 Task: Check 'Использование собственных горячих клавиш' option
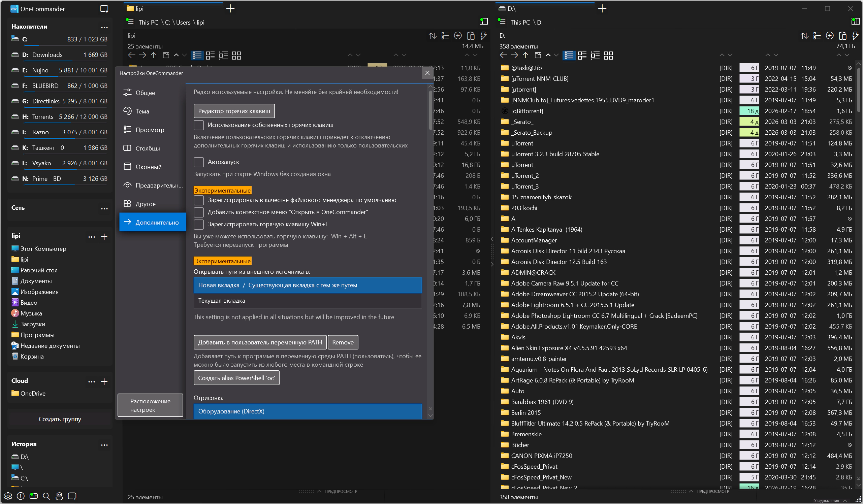(199, 125)
